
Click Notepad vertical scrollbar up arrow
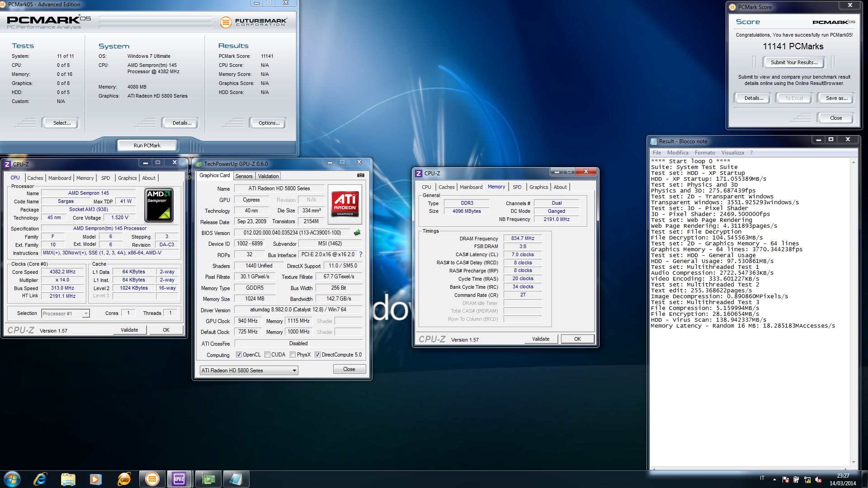point(854,162)
